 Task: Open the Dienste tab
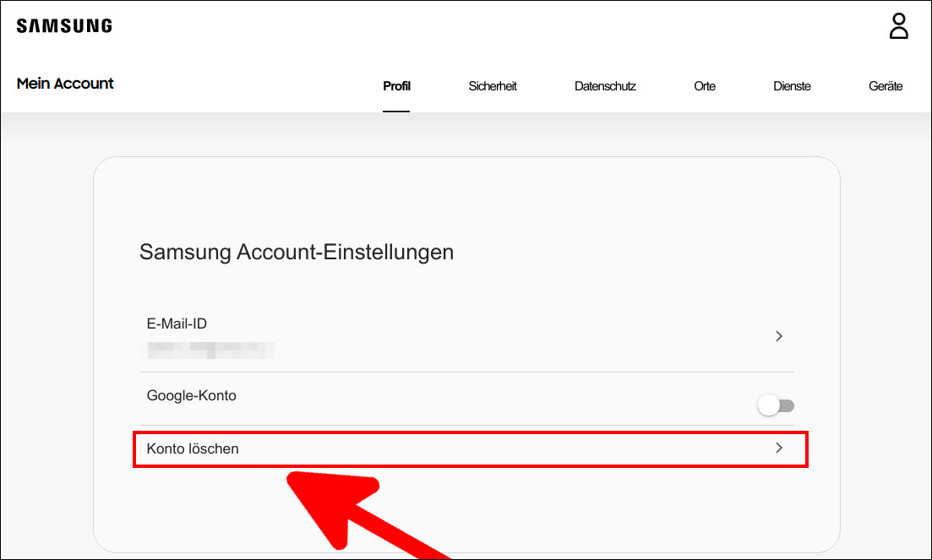(x=792, y=86)
